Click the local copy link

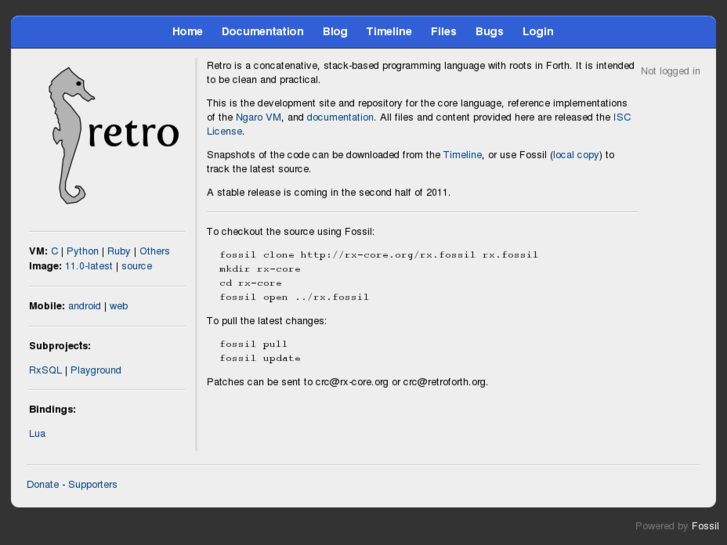pos(576,155)
